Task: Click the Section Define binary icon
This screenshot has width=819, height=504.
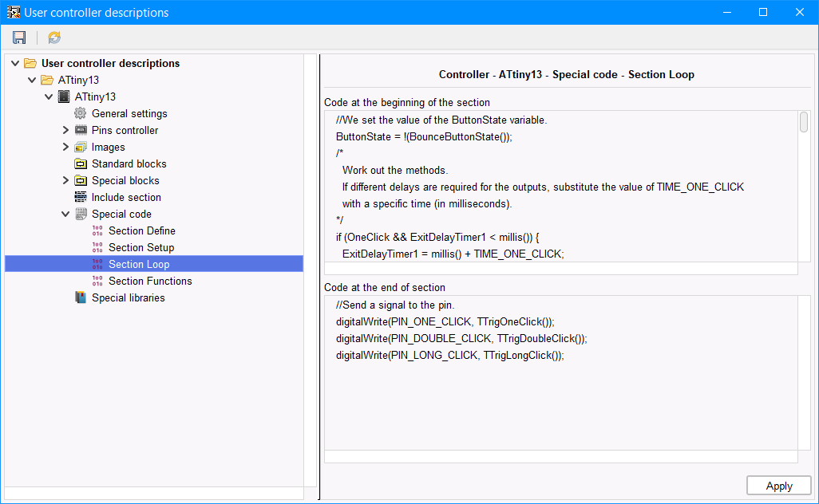Action: [x=97, y=230]
